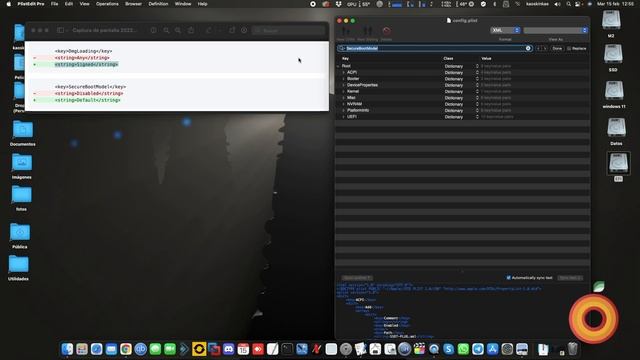Expand the Kernel dictionary row

coord(344,91)
